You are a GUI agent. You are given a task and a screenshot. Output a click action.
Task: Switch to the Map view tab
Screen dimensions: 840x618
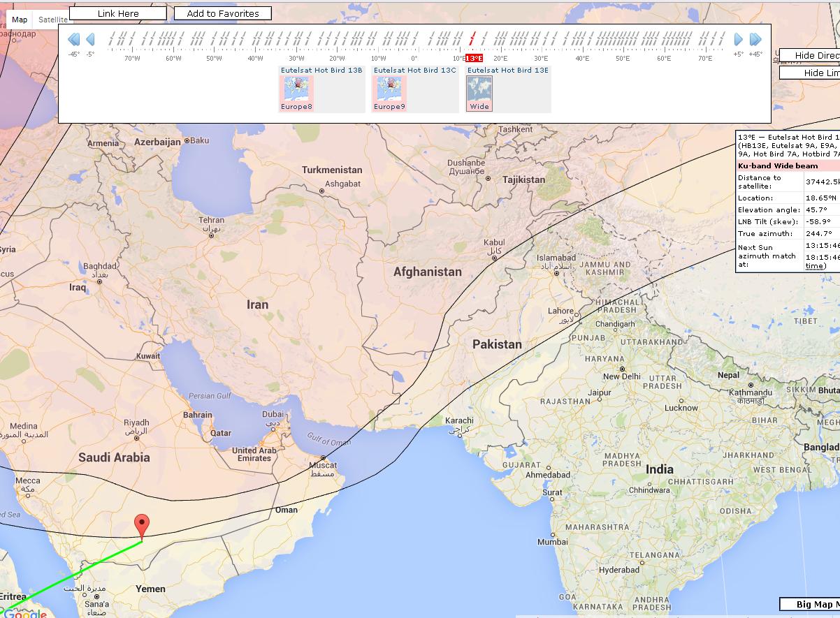pos(20,20)
